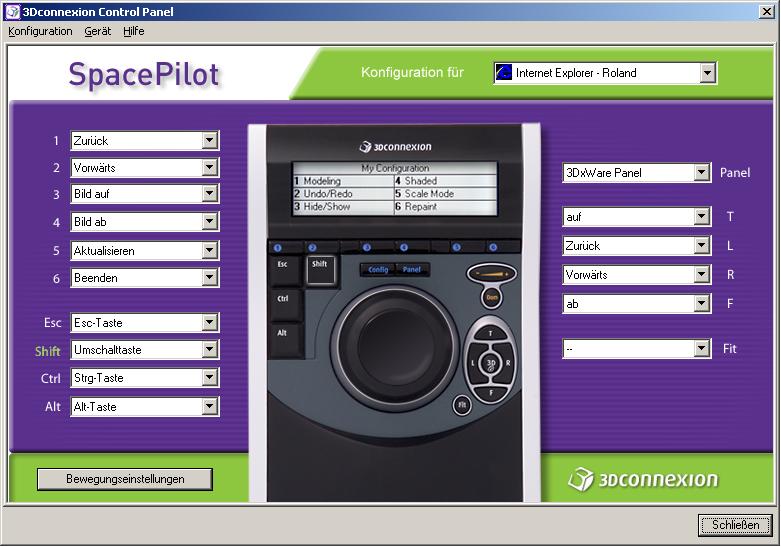Click the Esc key on device image

coord(284,271)
